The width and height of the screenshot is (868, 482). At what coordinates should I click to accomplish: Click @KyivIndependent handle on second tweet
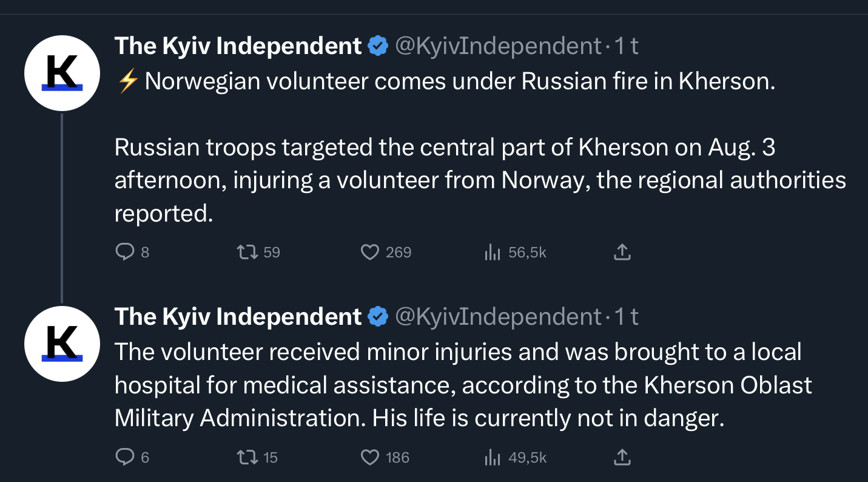[497, 317]
